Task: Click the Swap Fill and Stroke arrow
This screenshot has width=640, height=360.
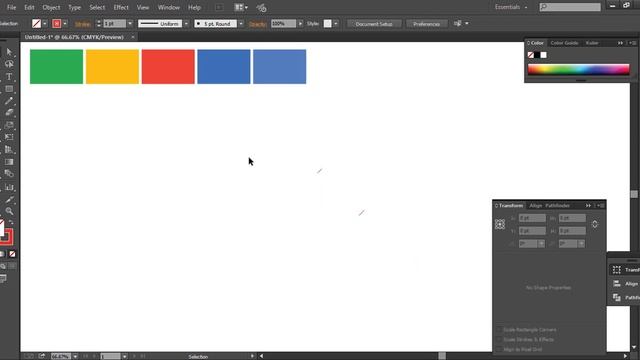Action: [11, 222]
